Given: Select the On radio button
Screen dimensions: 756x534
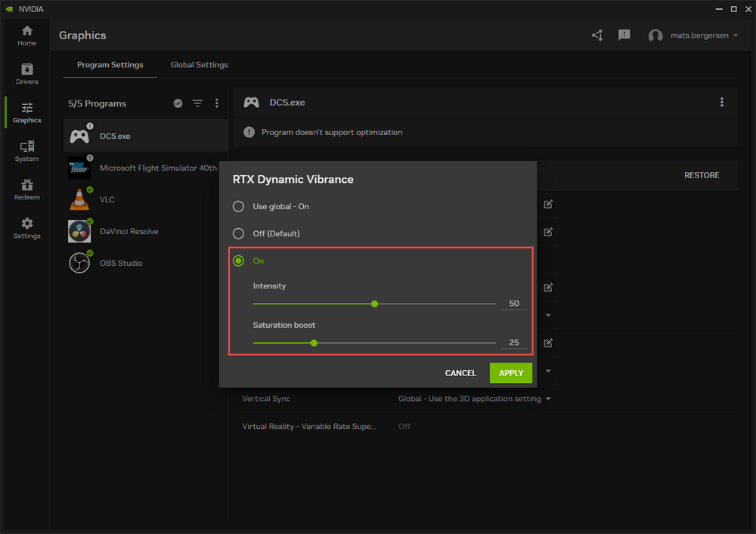Looking at the screenshot, I should [x=239, y=261].
